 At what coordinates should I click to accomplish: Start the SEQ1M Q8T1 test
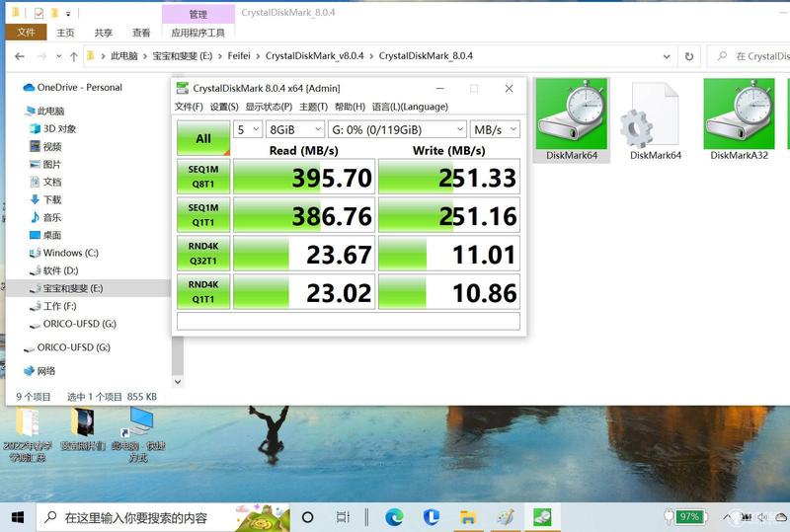click(203, 177)
